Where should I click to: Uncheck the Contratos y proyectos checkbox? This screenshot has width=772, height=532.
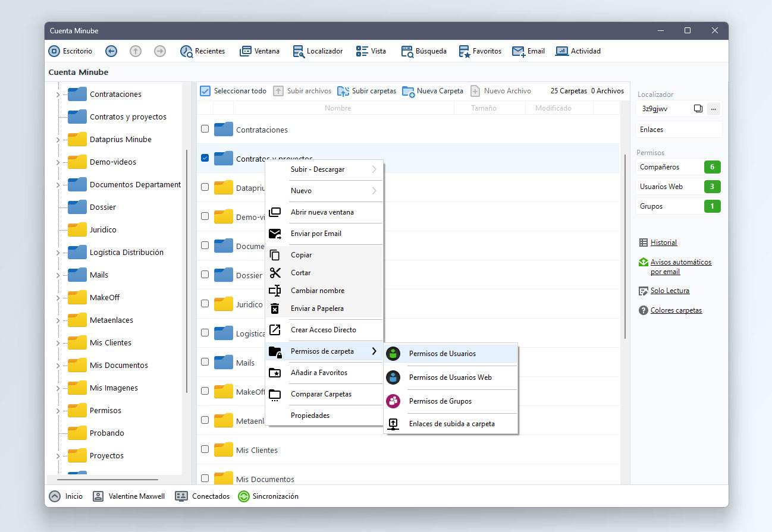(205, 158)
